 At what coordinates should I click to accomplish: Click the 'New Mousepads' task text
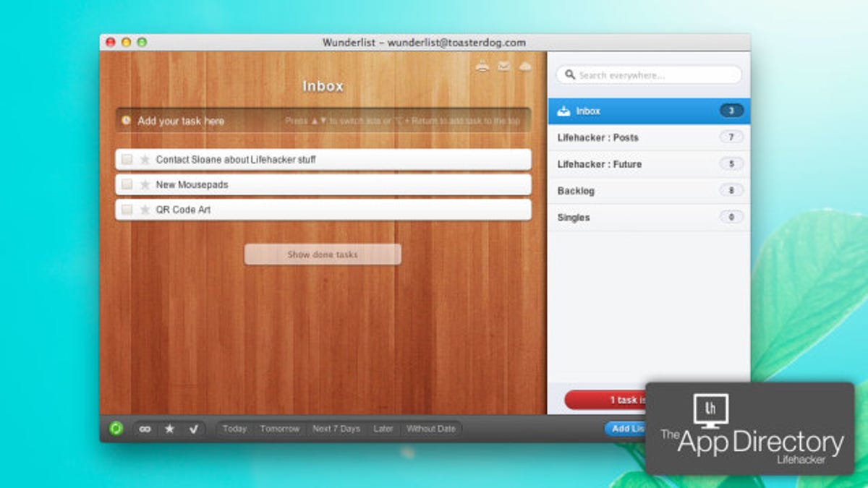coord(192,185)
